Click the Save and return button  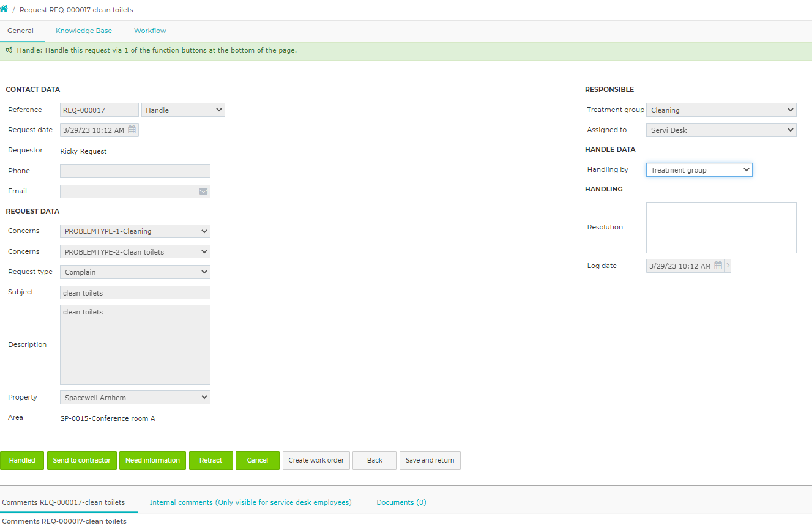430,460
